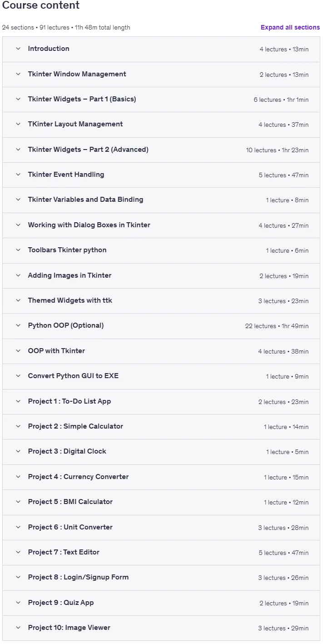Click chevron beside Toolbars Tkinter python
323x644 pixels.
pyautogui.click(x=18, y=250)
